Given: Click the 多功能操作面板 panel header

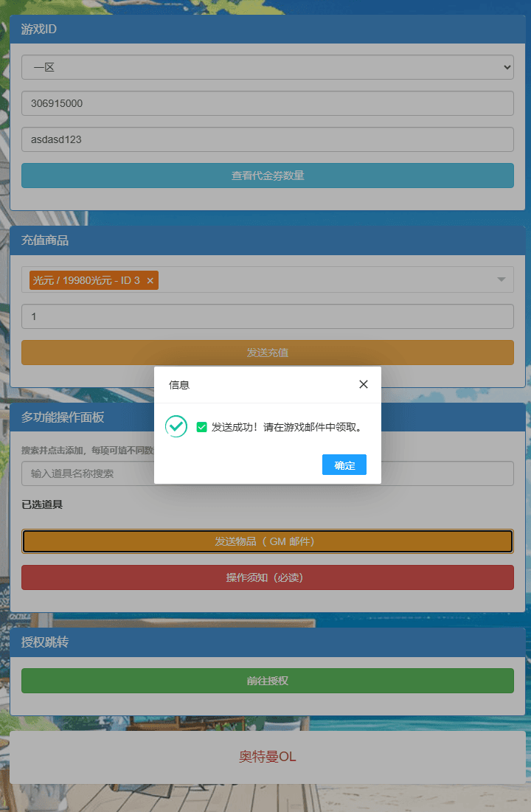Looking at the screenshot, I should click(267, 417).
